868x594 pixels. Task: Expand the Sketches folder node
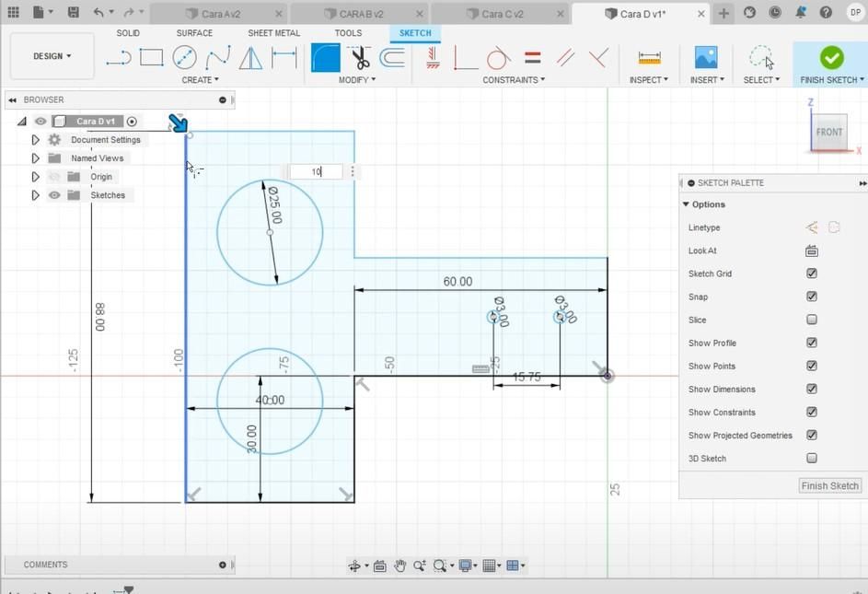point(35,195)
